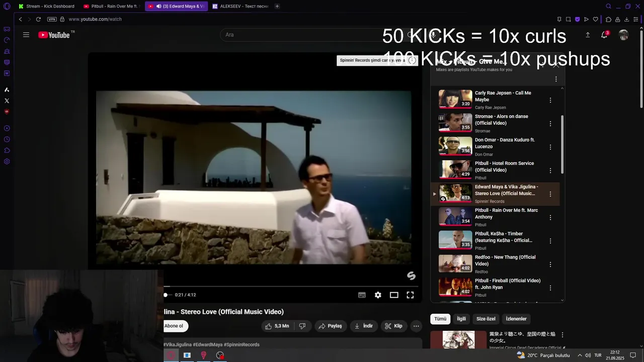Open a new browser tab
This screenshot has height=362, width=644.
click(277, 6)
